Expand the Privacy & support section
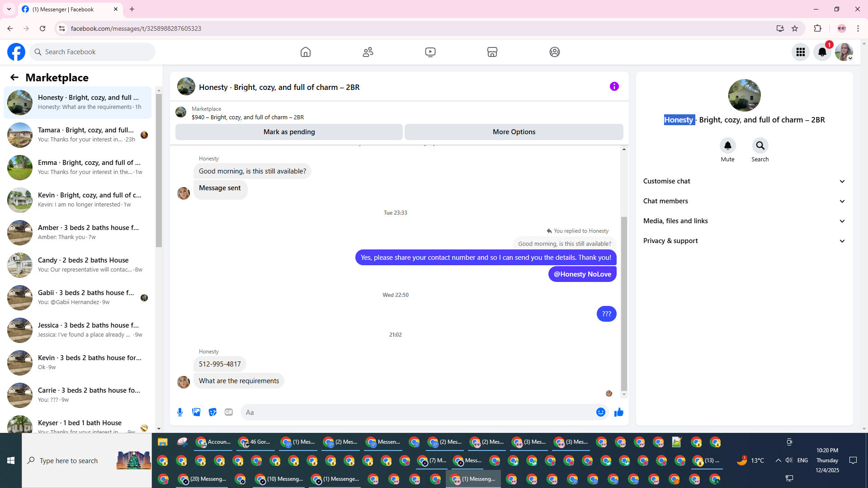This screenshot has width=868, height=488. click(x=744, y=241)
